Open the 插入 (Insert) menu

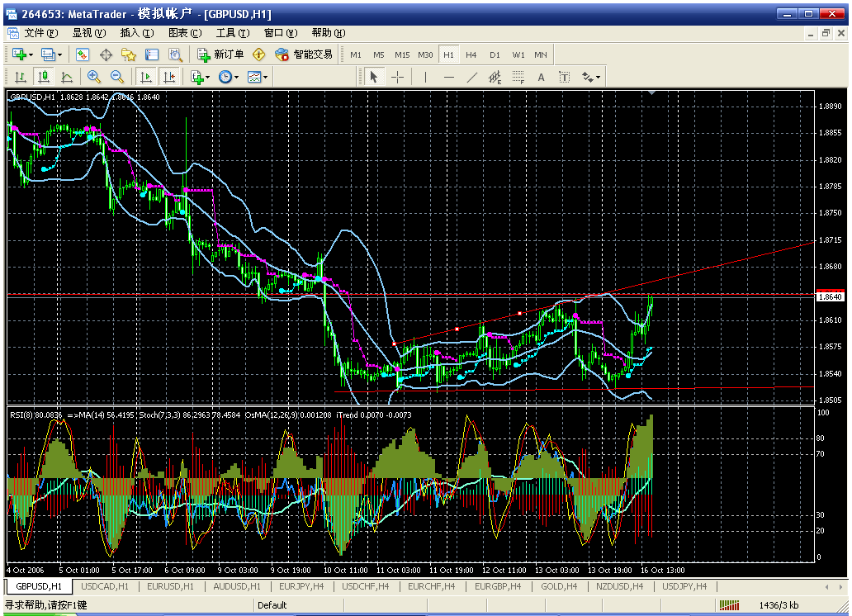pos(136,33)
